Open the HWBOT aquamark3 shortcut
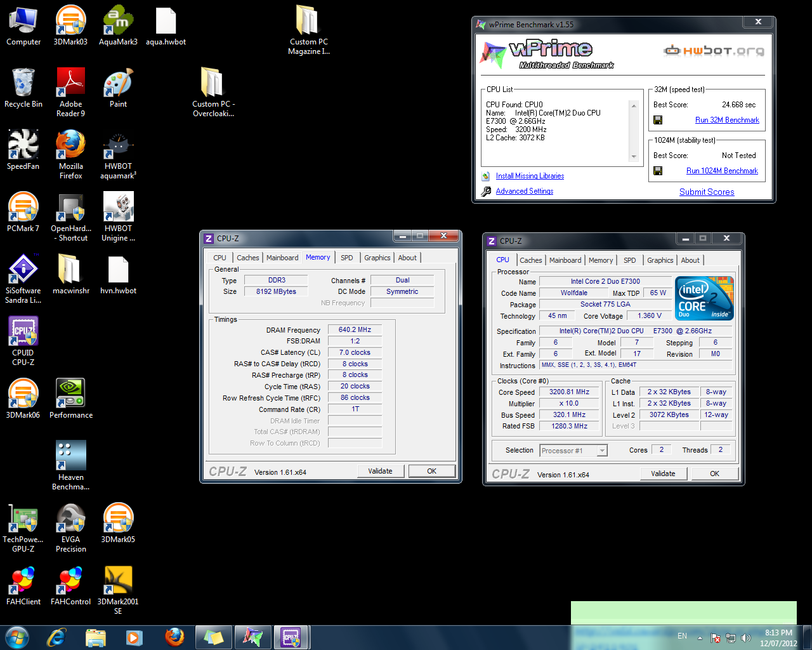 tap(118, 155)
